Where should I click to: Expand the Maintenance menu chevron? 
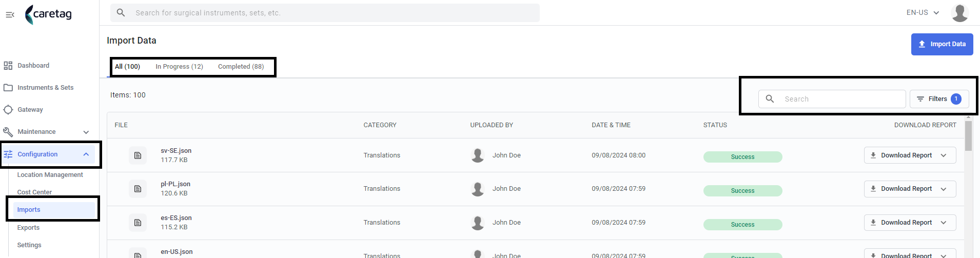click(86, 132)
